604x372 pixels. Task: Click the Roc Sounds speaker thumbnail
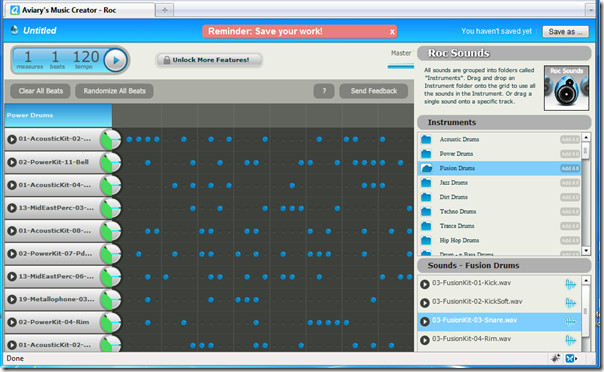566,88
